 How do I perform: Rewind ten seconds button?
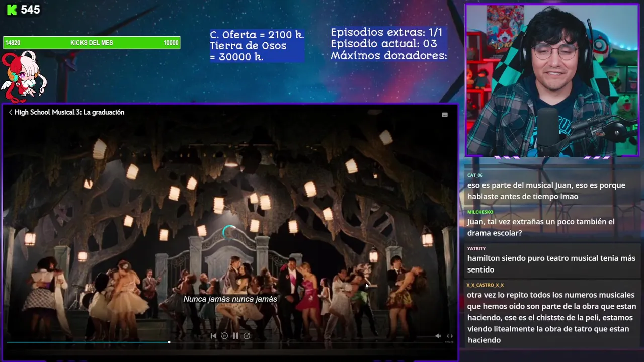click(x=224, y=336)
